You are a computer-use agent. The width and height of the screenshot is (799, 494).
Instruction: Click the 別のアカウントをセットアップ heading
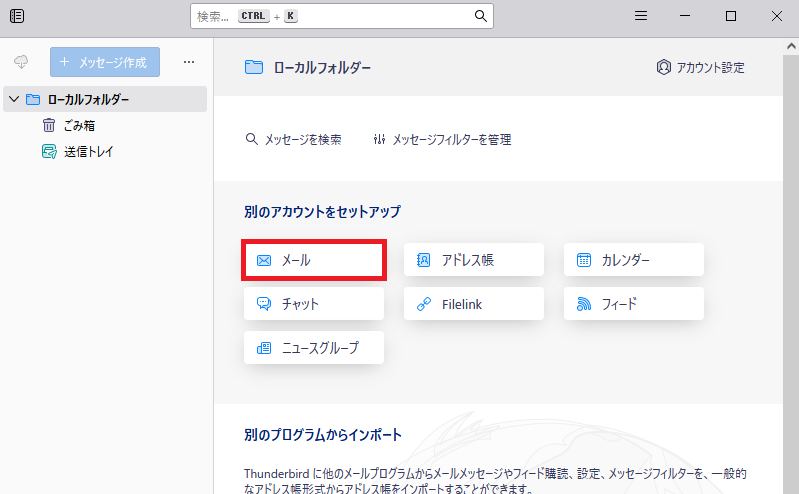[x=323, y=212]
